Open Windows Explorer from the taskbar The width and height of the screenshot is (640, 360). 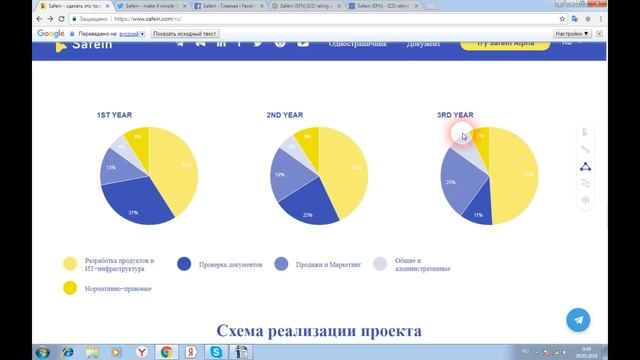click(x=92, y=352)
